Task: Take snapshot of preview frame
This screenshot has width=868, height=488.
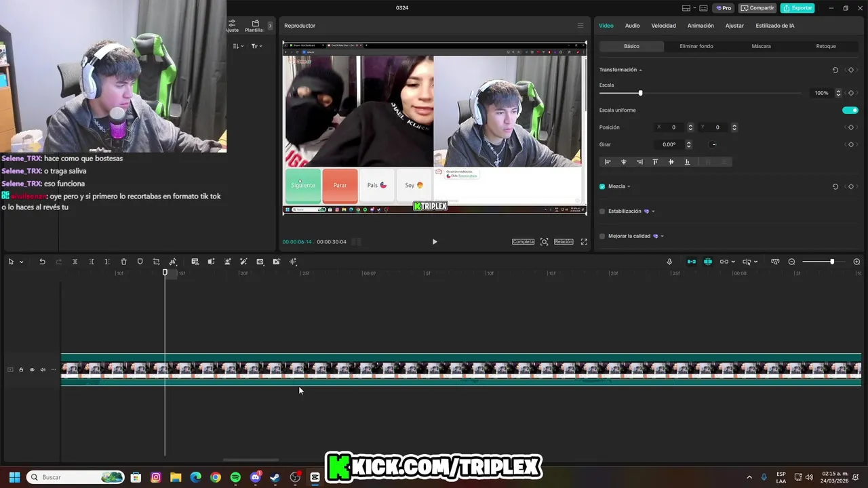Action: [x=544, y=242]
